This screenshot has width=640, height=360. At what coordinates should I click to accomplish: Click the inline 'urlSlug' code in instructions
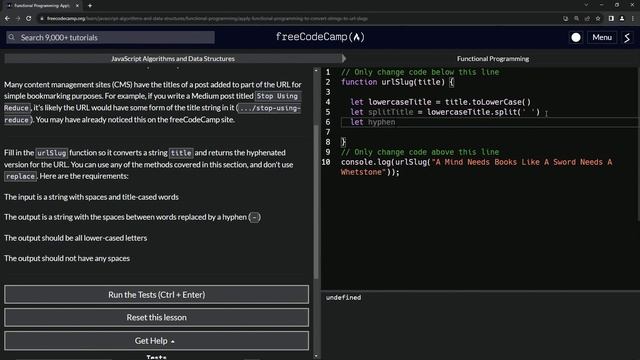coord(51,153)
